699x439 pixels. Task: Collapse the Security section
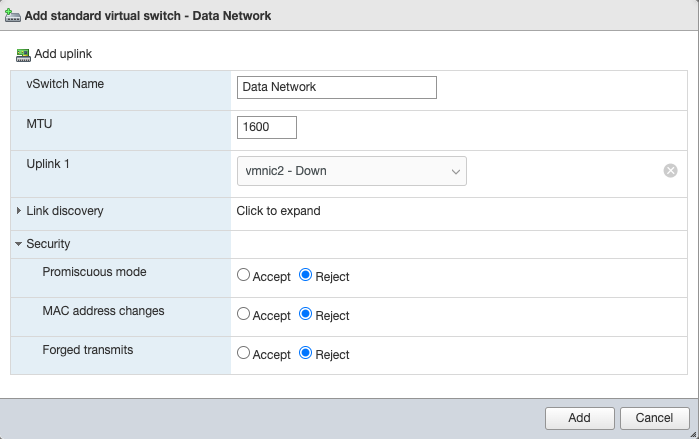(19, 244)
